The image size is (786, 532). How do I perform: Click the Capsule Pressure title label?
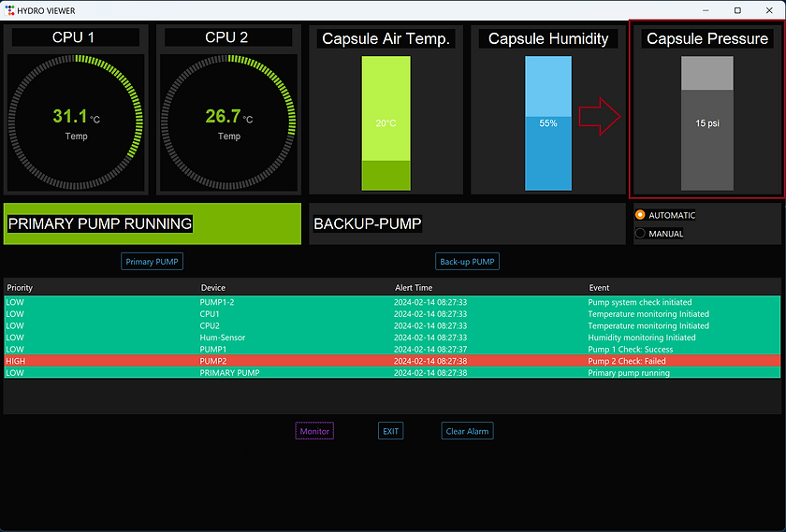tap(706, 38)
